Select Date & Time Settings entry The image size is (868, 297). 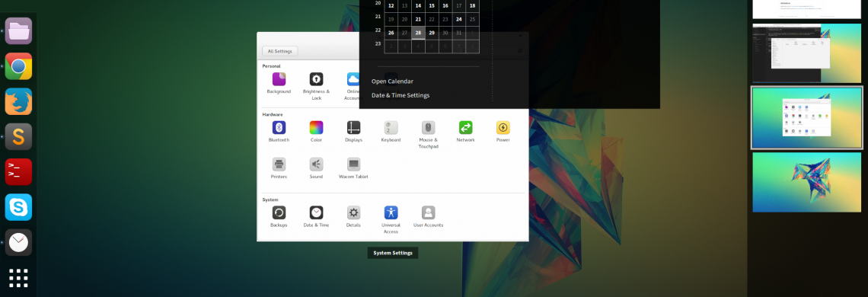coord(400,95)
